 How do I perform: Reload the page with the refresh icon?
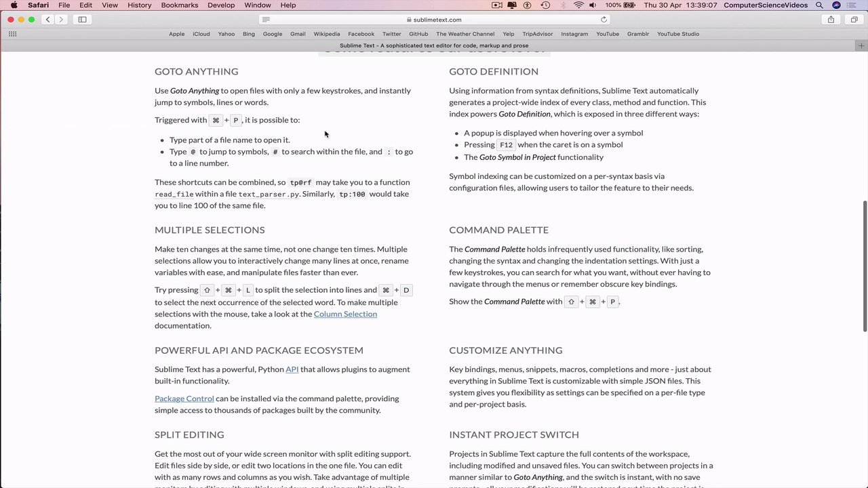click(604, 20)
